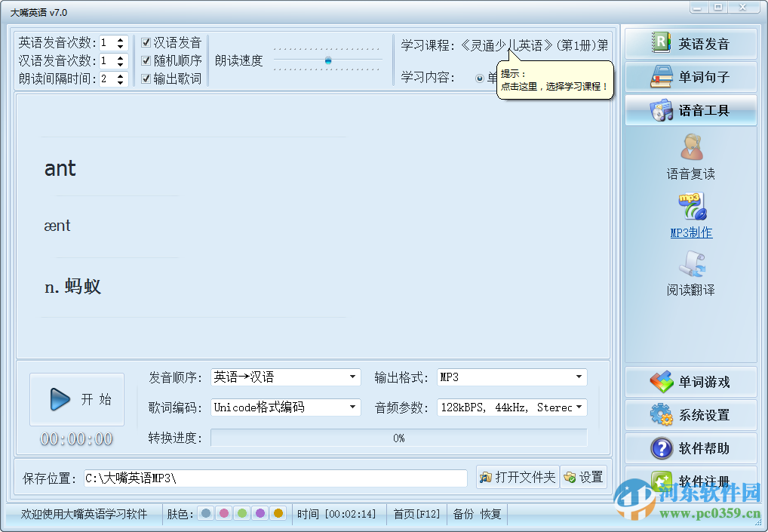768x532 pixels.
Task: Open 软件帮助 section
Action: tap(690, 448)
